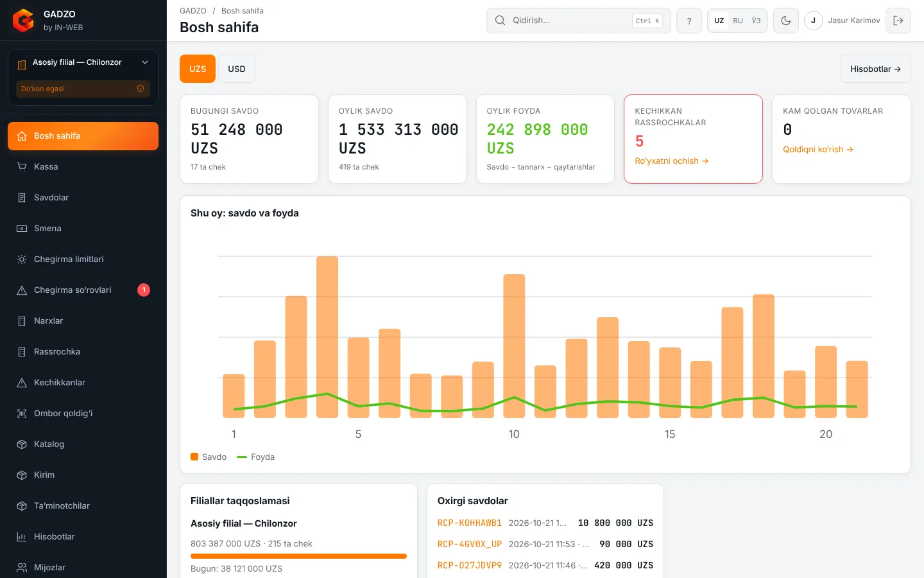Click the Chegirma so'rovlari notification badge
The height and width of the screenshot is (578, 924).
click(144, 290)
